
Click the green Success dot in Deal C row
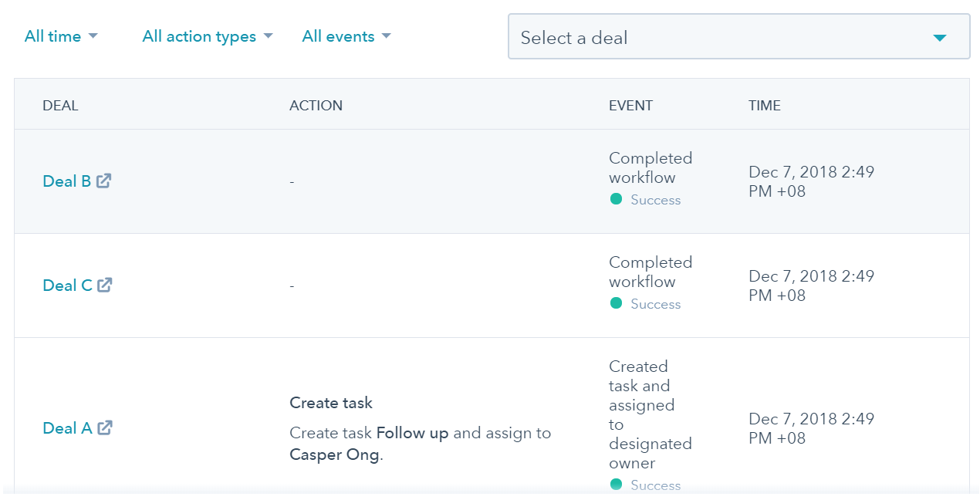click(x=616, y=303)
